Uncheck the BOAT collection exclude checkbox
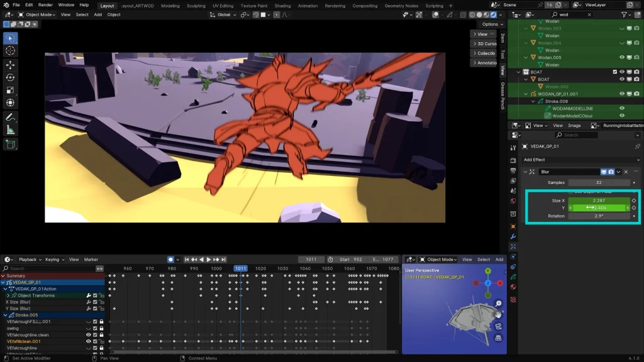The width and height of the screenshot is (644, 362). click(x=615, y=72)
